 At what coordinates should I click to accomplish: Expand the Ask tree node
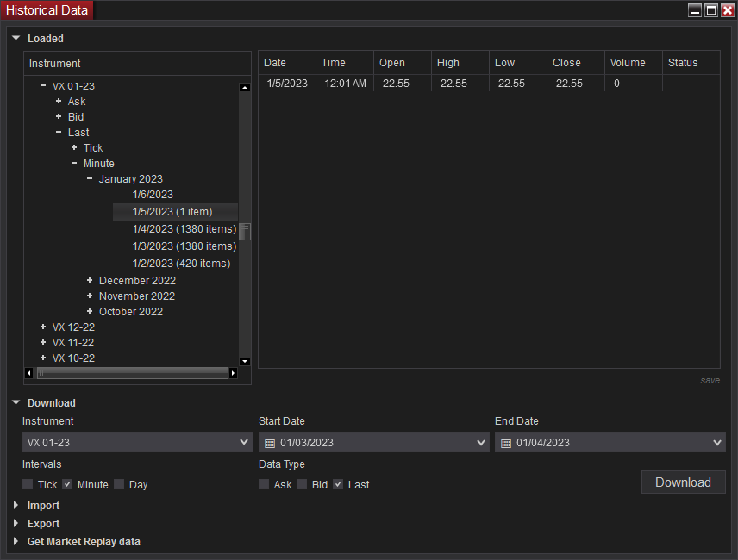(59, 101)
